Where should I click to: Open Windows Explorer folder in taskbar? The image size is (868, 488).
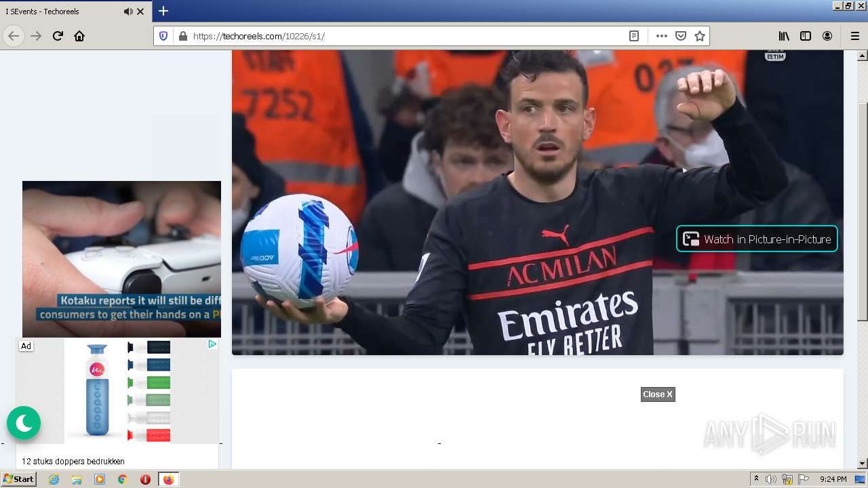(77, 479)
